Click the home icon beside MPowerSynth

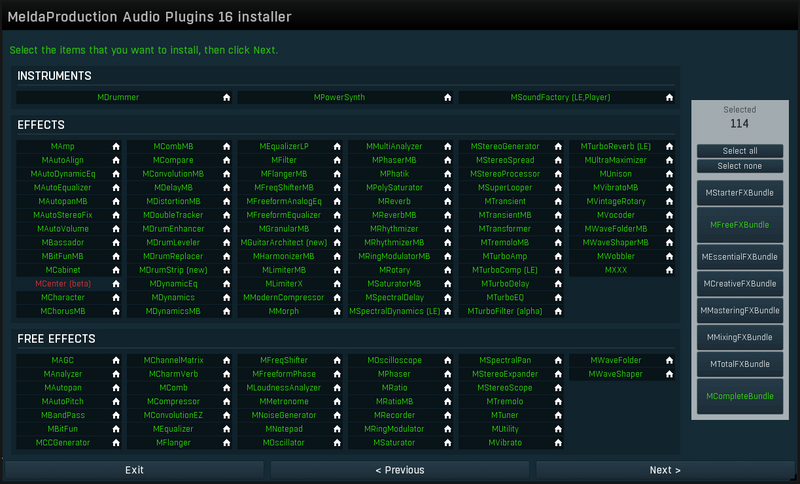(x=447, y=97)
